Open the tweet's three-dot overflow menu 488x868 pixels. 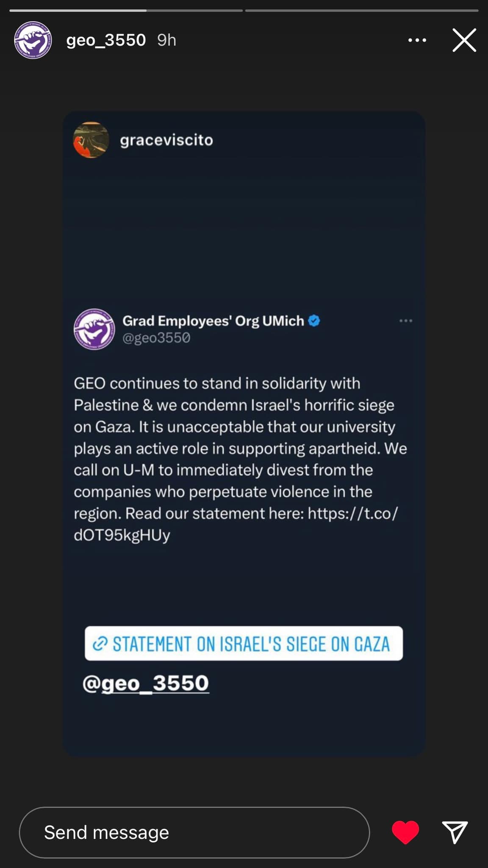click(405, 321)
